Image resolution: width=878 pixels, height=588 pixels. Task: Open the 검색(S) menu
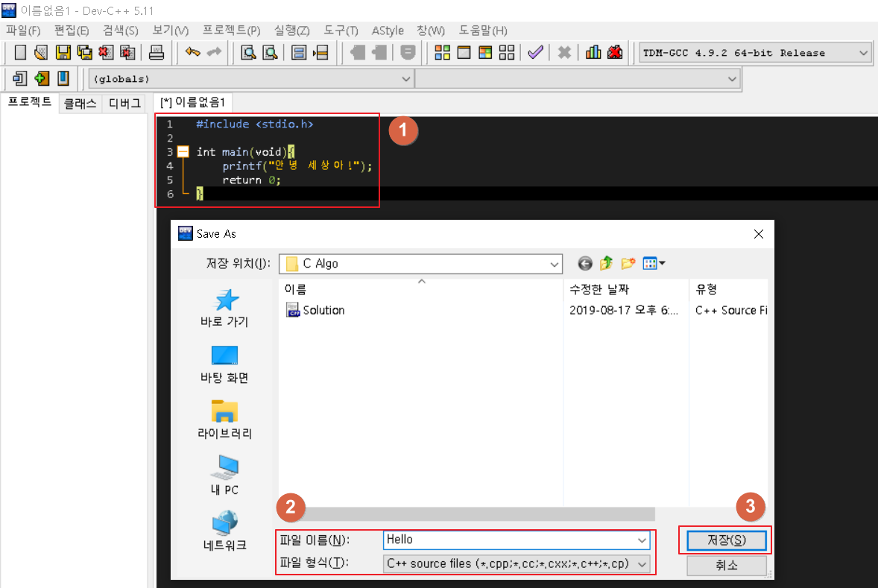click(121, 31)
